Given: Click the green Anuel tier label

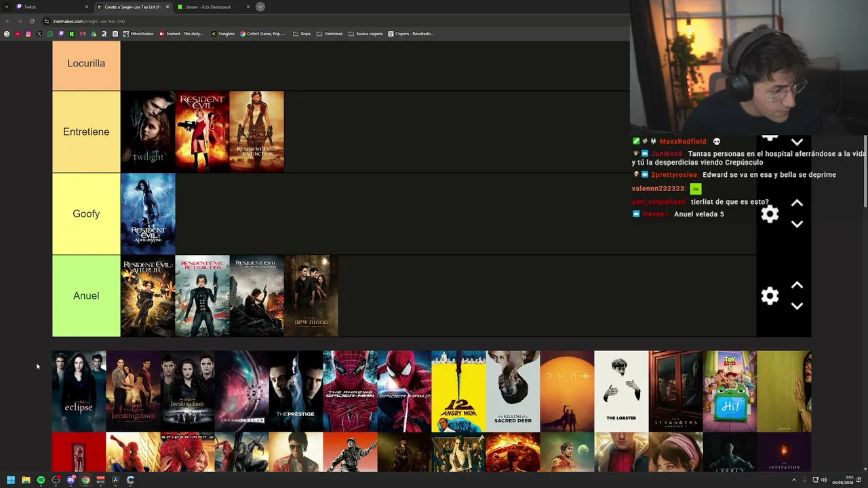Looking at the screenshot, I should click(86, 296).
